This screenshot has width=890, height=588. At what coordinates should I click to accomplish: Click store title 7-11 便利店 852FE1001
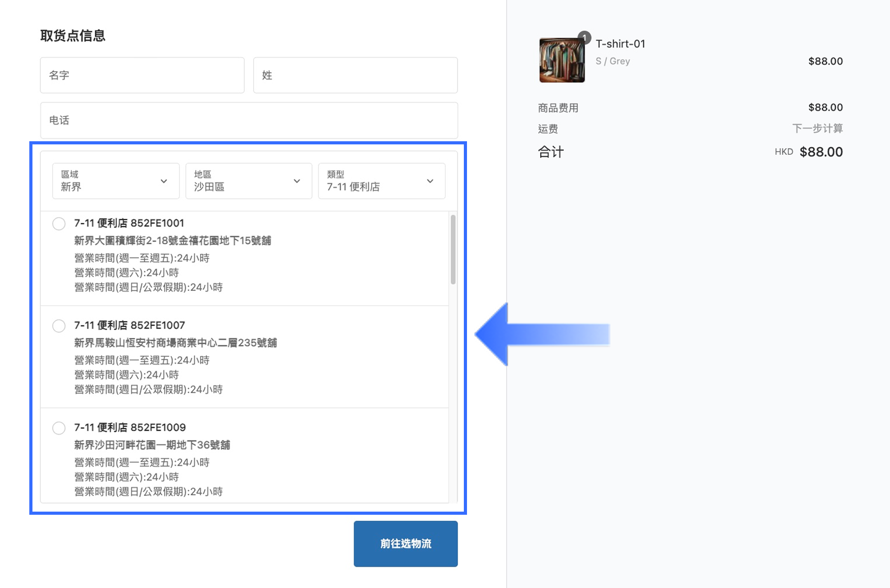(x=129, y=223)
